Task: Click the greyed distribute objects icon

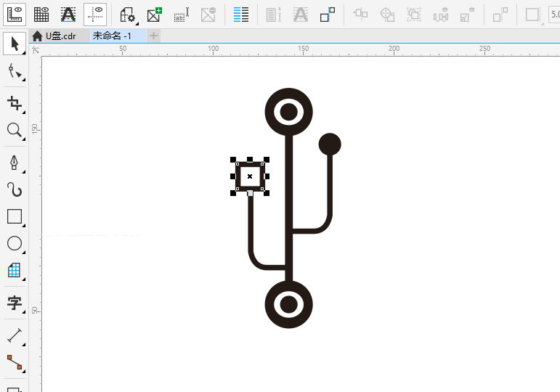Action: coord(441,15)
